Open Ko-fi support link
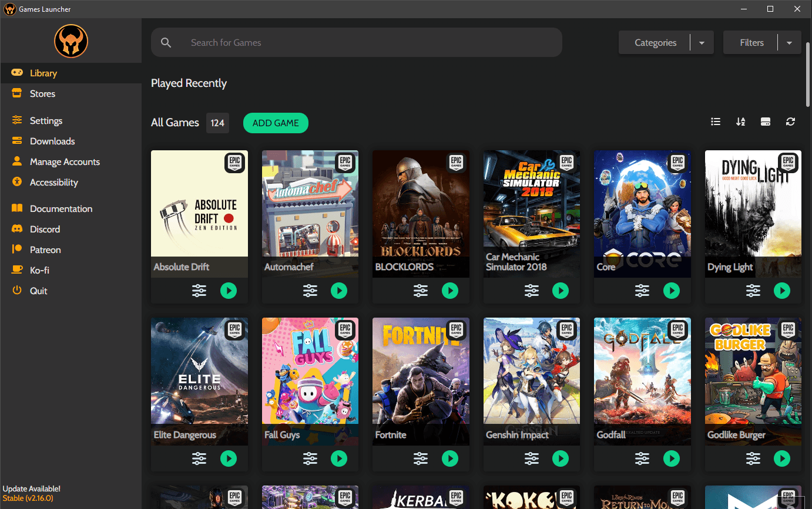This screenshot has height=509, width=812. coord(71,271)
